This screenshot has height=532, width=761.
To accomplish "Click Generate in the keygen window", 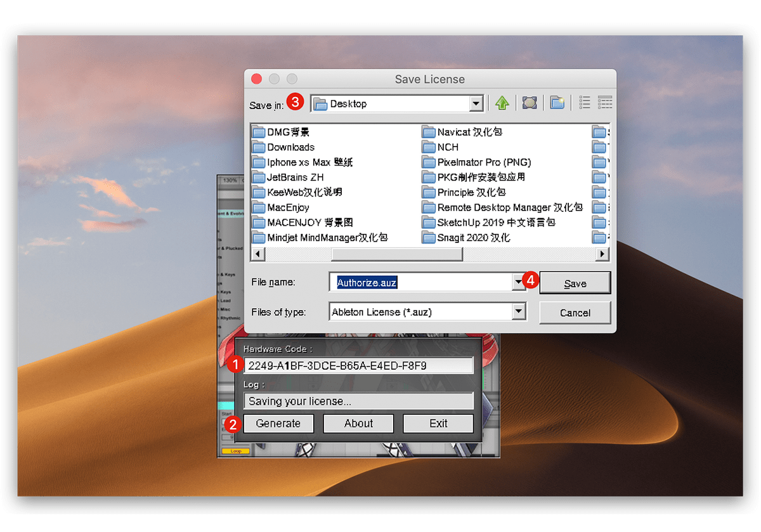I will point(278,424).
